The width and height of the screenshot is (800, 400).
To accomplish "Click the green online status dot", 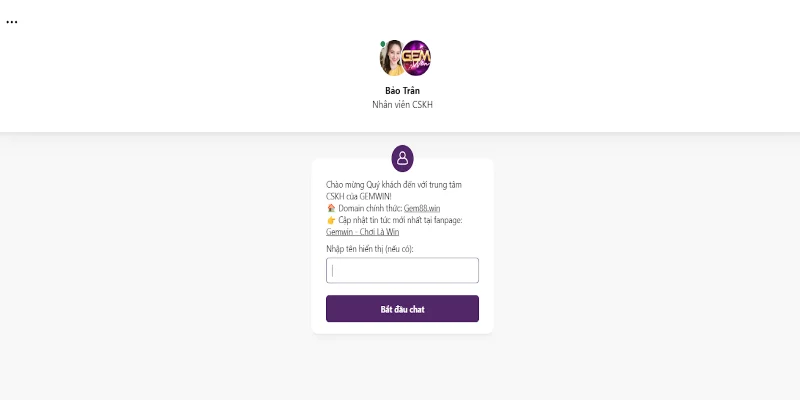I will click(x=383, y=44).
